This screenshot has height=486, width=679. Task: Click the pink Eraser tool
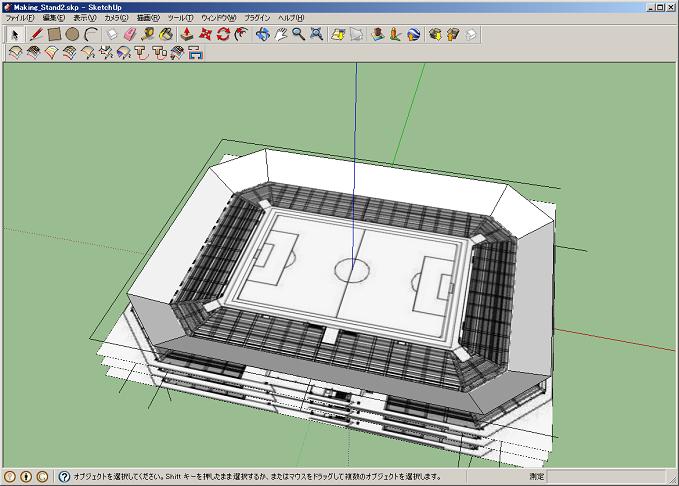pyautogui.click(x=130, y=34)
